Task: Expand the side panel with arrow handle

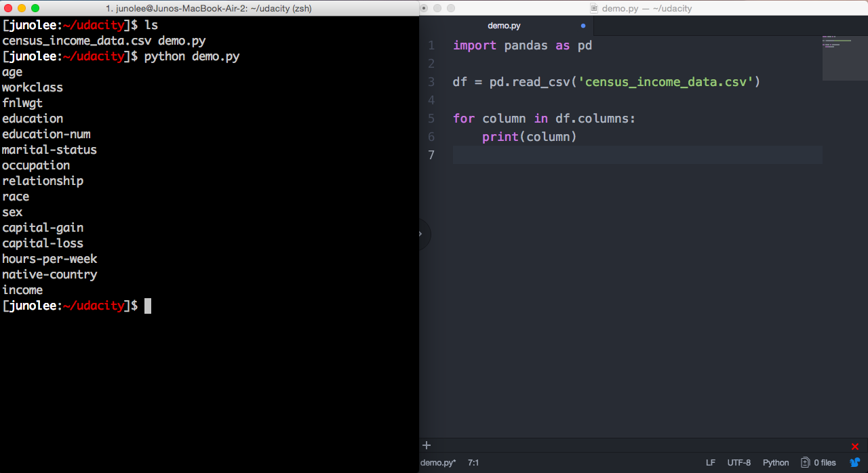Action: pos(421,234)
